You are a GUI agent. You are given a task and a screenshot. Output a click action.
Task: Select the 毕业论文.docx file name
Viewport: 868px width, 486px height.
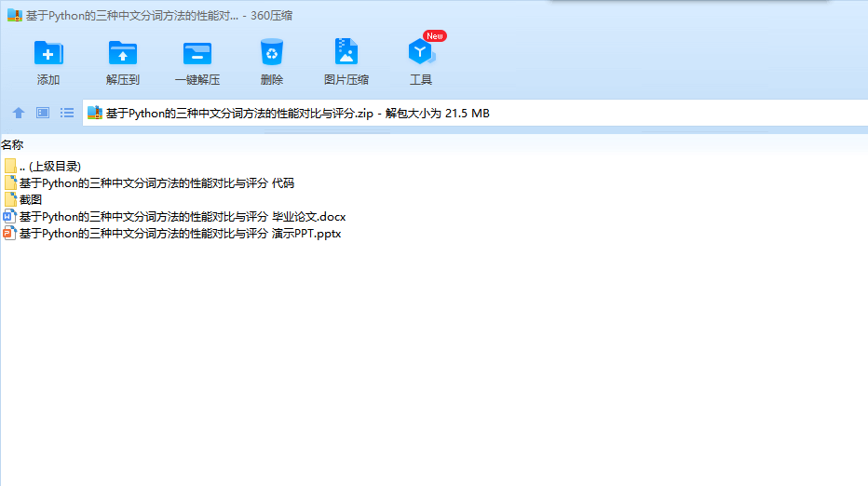183,216
